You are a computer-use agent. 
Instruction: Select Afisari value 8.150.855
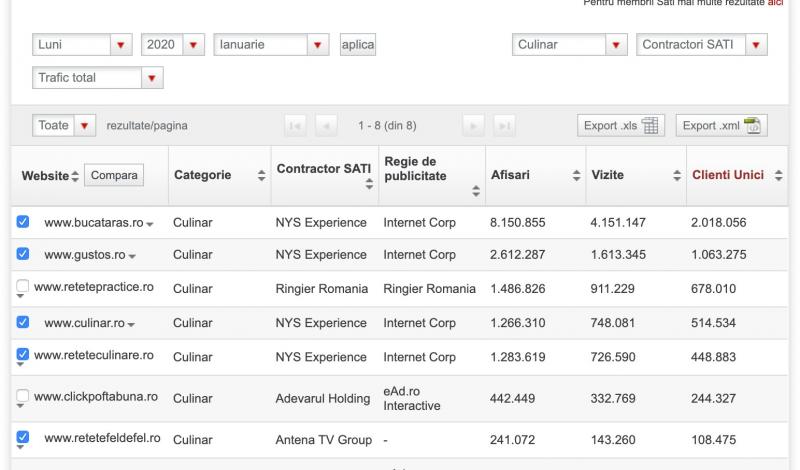point(518,222)
